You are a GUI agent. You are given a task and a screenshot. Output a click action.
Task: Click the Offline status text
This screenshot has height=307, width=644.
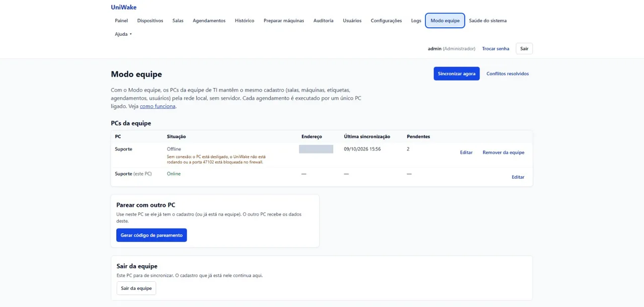coord(174,149)
